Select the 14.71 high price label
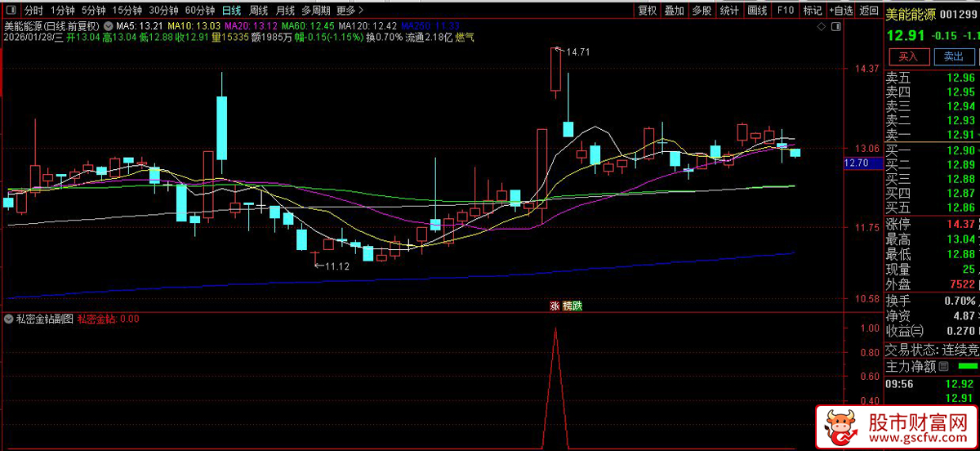Image resolution: width=980 pixels, height=451 pixels. point(577,51)
